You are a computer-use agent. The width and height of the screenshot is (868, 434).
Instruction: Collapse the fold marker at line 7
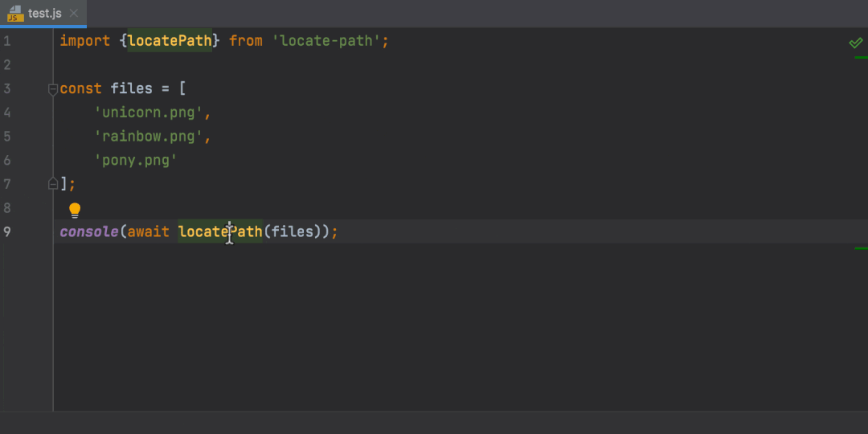click(53, 183)
